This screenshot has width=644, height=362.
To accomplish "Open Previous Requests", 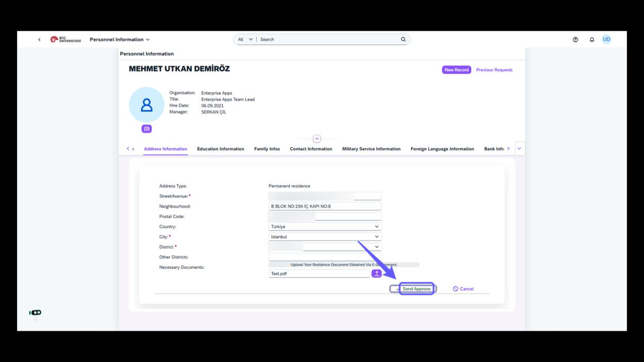I will click(494, 70).
